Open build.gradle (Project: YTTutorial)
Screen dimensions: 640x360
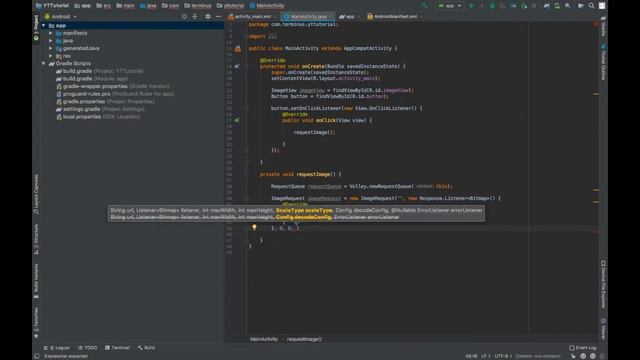point(100,71)
